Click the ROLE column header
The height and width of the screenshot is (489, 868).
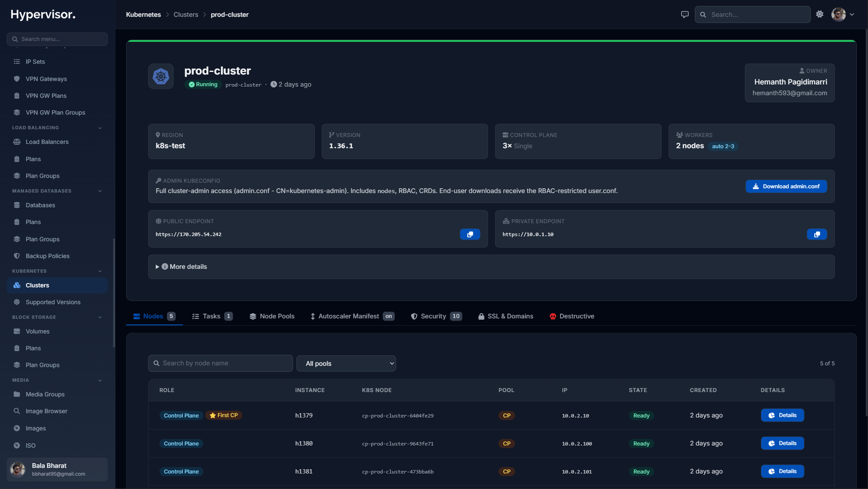[167, 390]
